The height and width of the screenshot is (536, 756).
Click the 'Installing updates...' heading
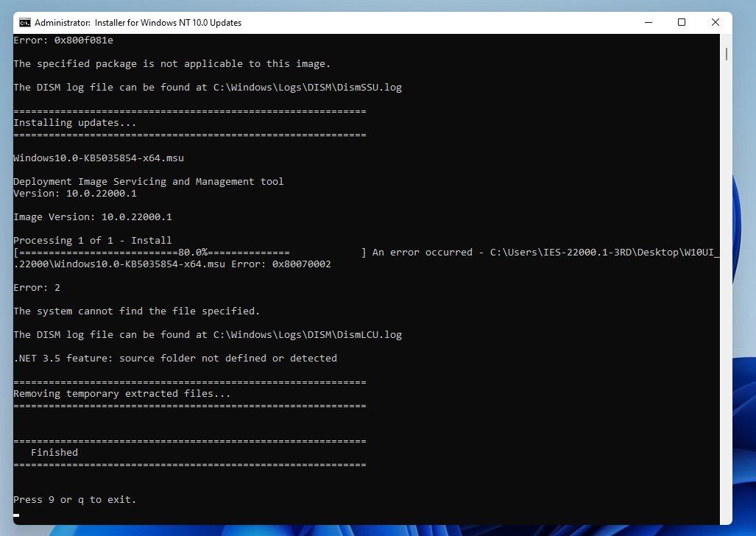tap(75, 122)
